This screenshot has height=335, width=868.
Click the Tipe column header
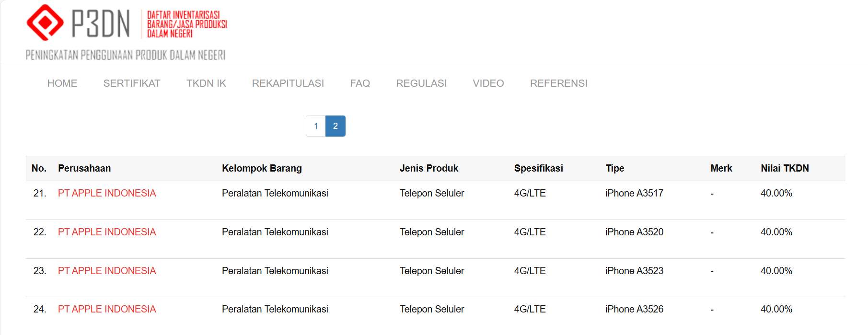615,168
